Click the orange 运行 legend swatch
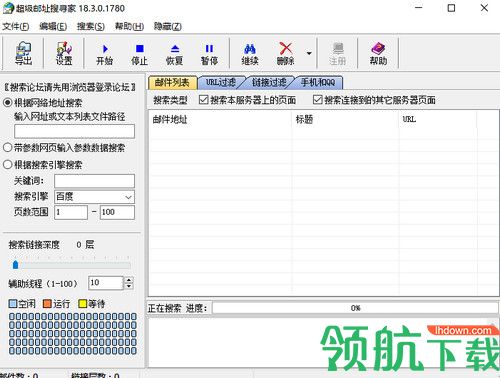The width and height of the screenshot is (500, 378). tap(47, 304)
